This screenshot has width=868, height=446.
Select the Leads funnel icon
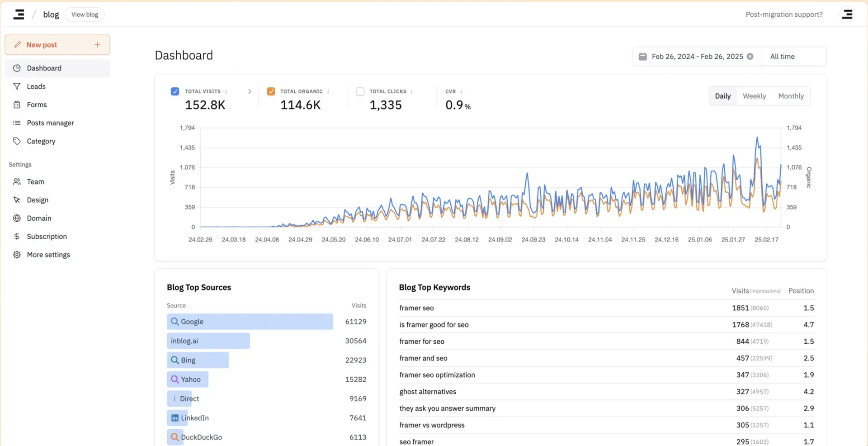pos(17,86)
